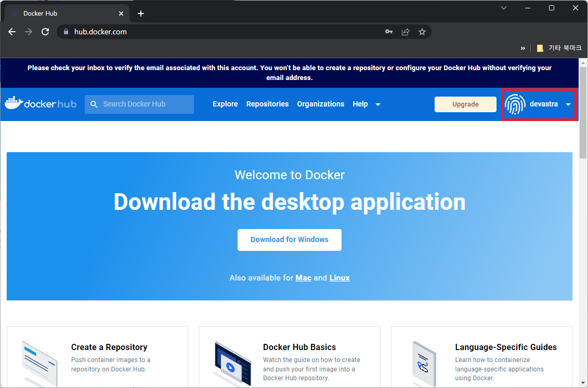Click Download the desktop application headline
Image resolution: width=588 pixels, height=388 pixels.
(290, 202)
